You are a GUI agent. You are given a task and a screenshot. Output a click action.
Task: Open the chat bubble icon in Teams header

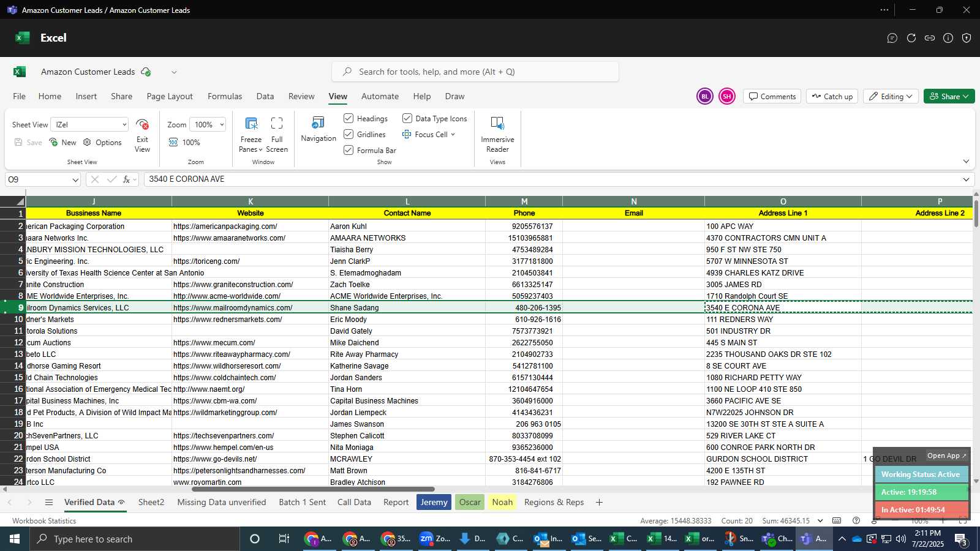(x=892, y=38)
